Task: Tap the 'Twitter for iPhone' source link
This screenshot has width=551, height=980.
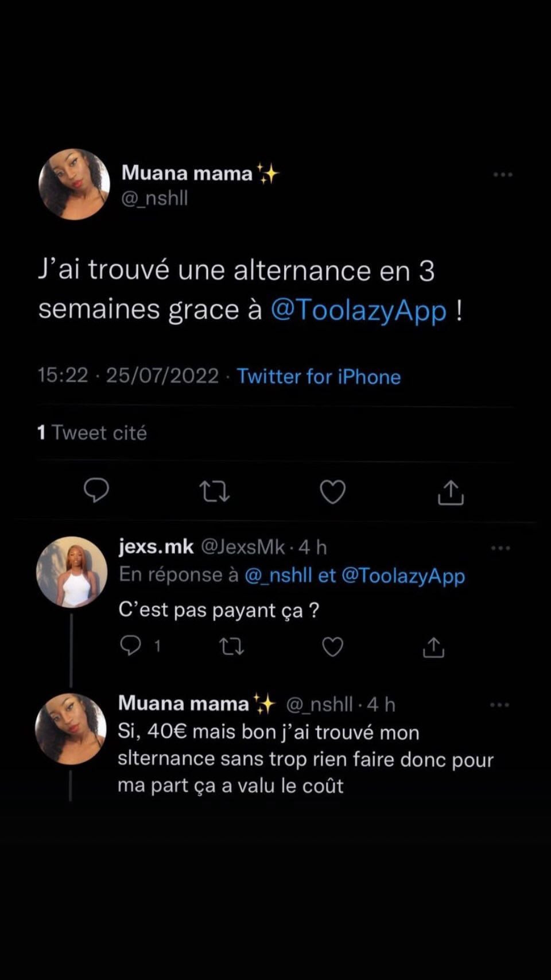Action: coord(319,376)
